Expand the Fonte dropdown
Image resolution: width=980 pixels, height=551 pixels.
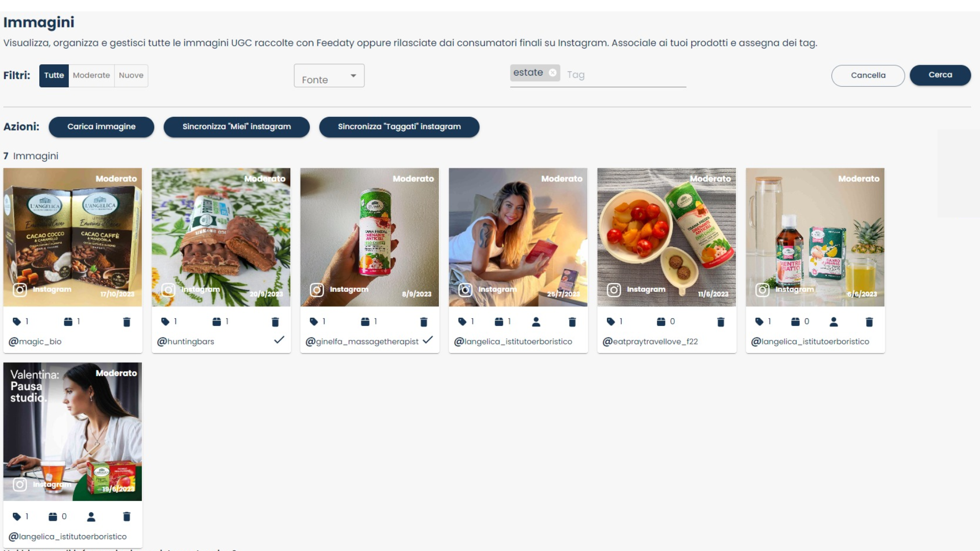[329, 76]
